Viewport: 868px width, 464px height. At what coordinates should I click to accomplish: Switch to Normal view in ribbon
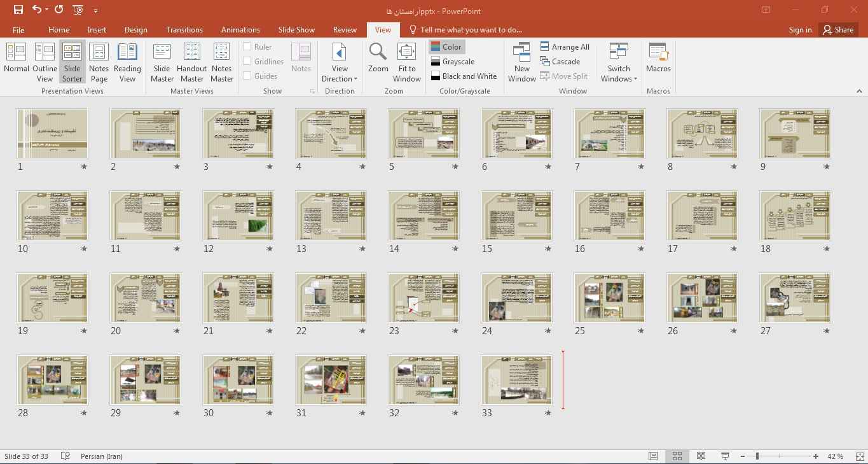point(17,61)
